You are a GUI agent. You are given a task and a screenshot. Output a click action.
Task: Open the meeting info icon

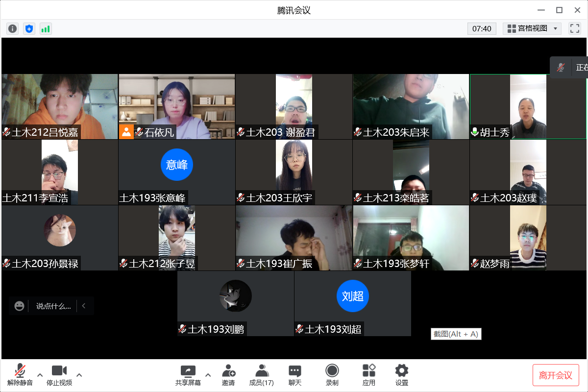pos(13,29)
